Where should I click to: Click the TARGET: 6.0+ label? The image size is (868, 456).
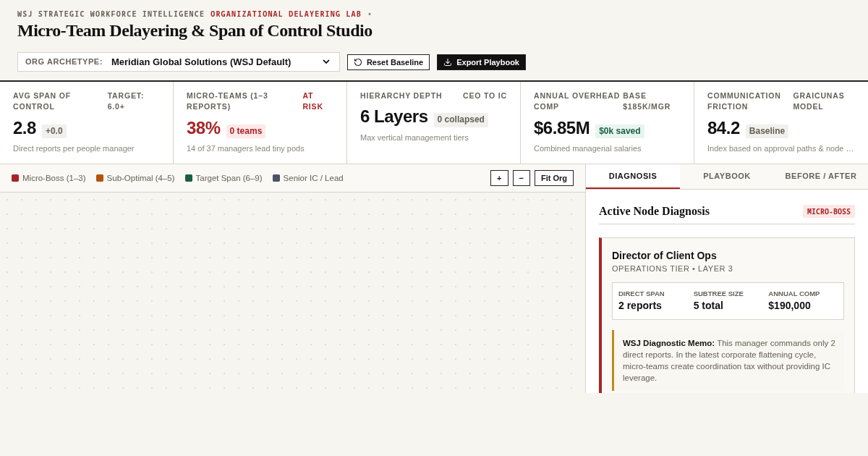click(x=126, y=101)
